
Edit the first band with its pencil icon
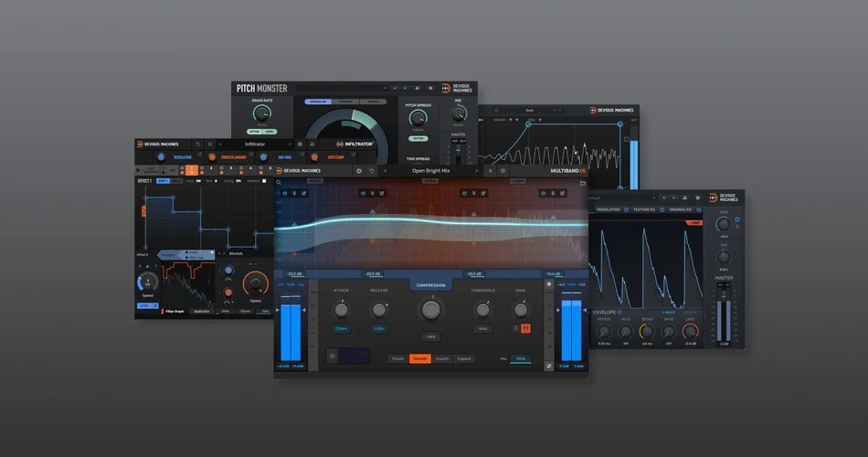click(x=304, y=194)
